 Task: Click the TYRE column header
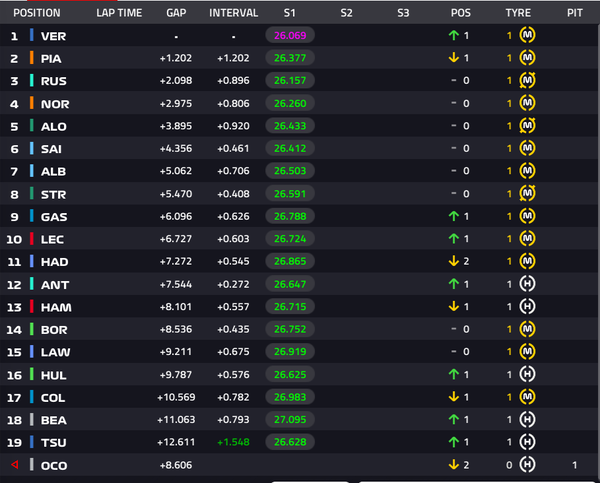[x=518, y=13]
